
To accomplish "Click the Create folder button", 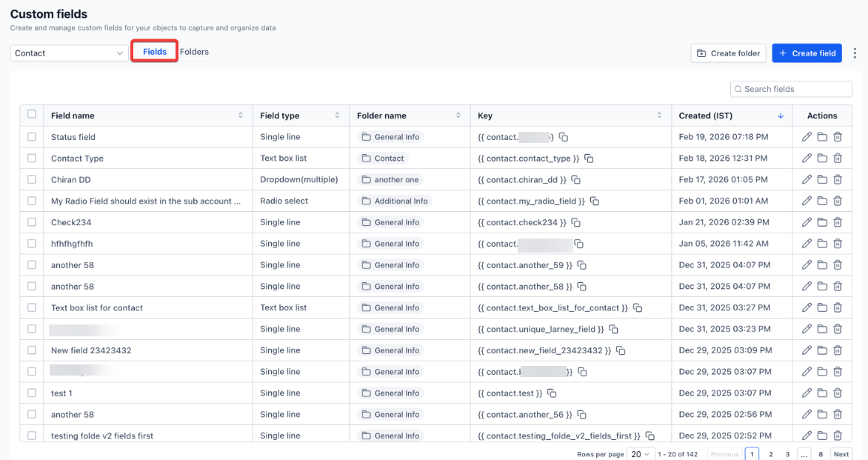I will (x=728, y=53).
